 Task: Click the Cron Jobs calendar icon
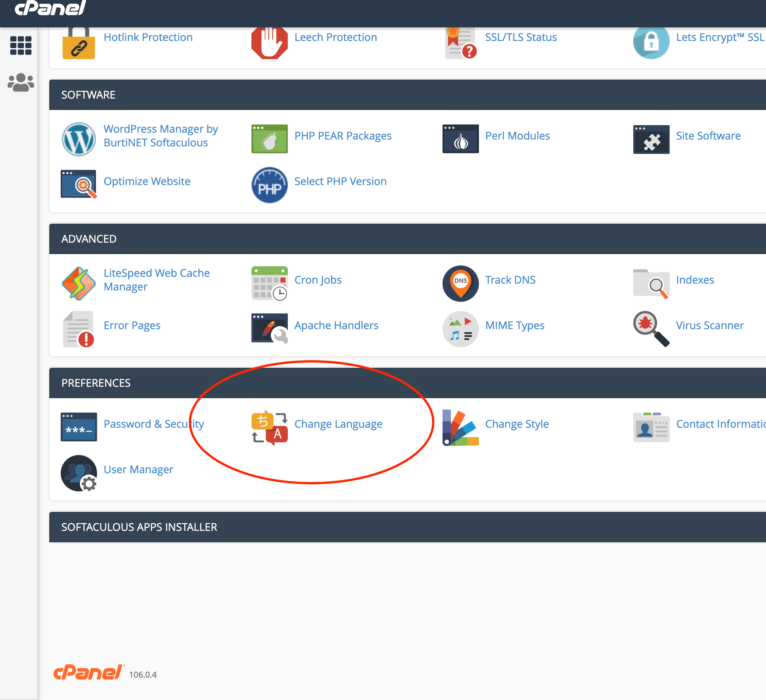(x=269, y=283)
